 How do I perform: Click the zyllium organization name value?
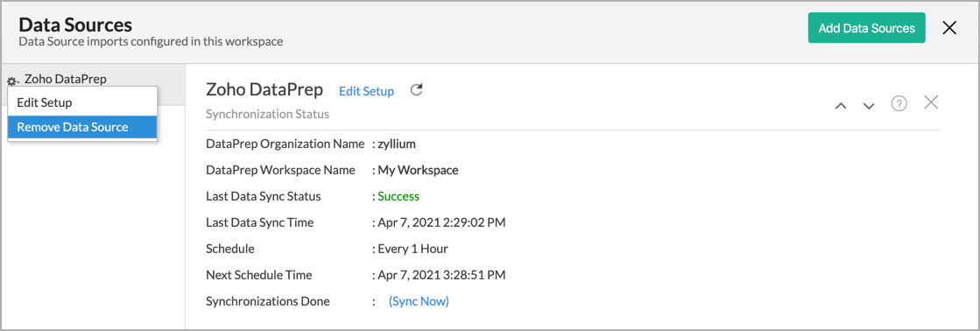pyautogui.click(x=397, y=144)
